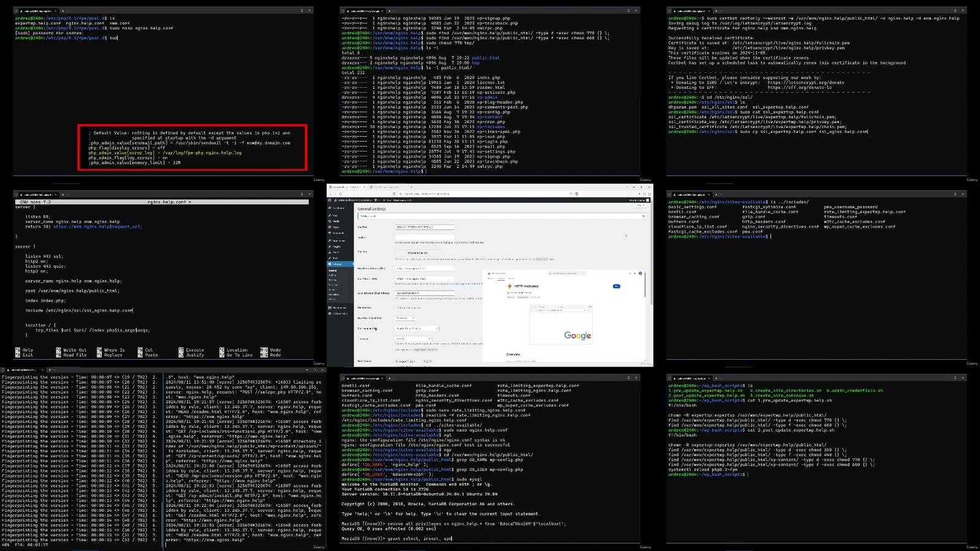
Task: Click 'Successfully received certificate.' in the certbot terminal
Action: coord(711,38)
